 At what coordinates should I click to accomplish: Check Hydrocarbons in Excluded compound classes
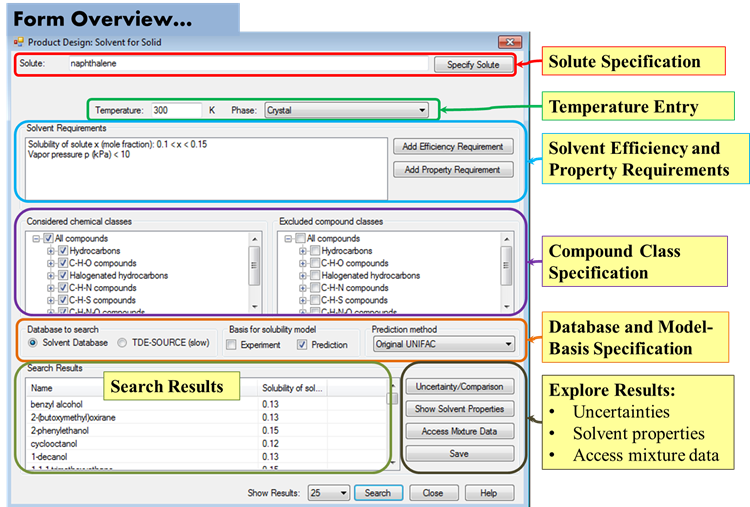coord(315,251)
